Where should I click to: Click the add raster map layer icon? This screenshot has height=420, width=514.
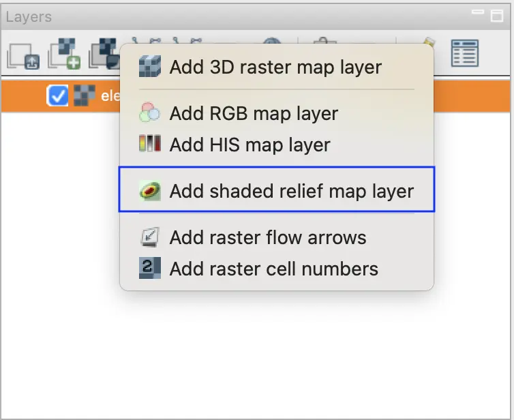pos(65,55)
